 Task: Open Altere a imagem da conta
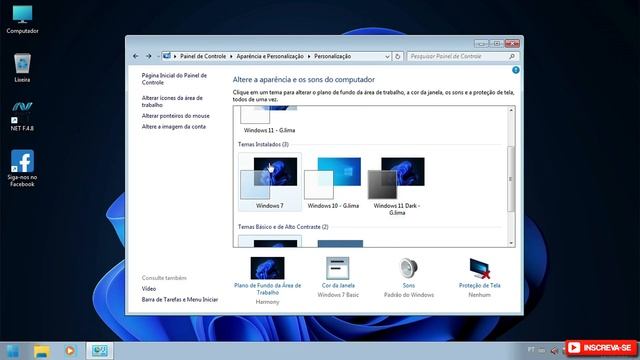point(174,127)
